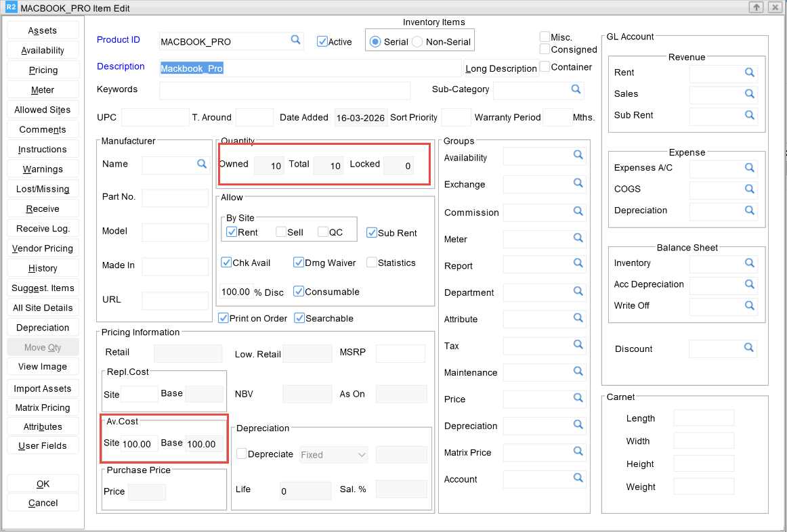Click the COGS expense lookup icon
The image size is (787, 532).
pyautogui.click(x=750, y=189)
